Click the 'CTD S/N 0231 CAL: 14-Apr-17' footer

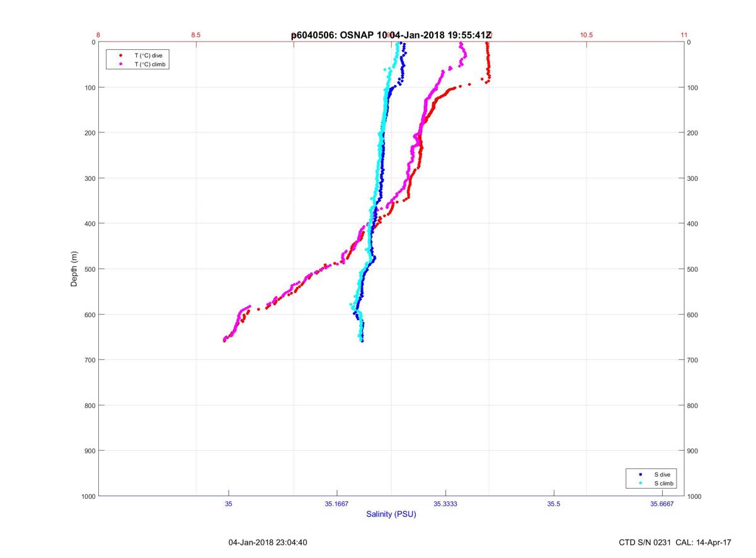click(675, 542)
